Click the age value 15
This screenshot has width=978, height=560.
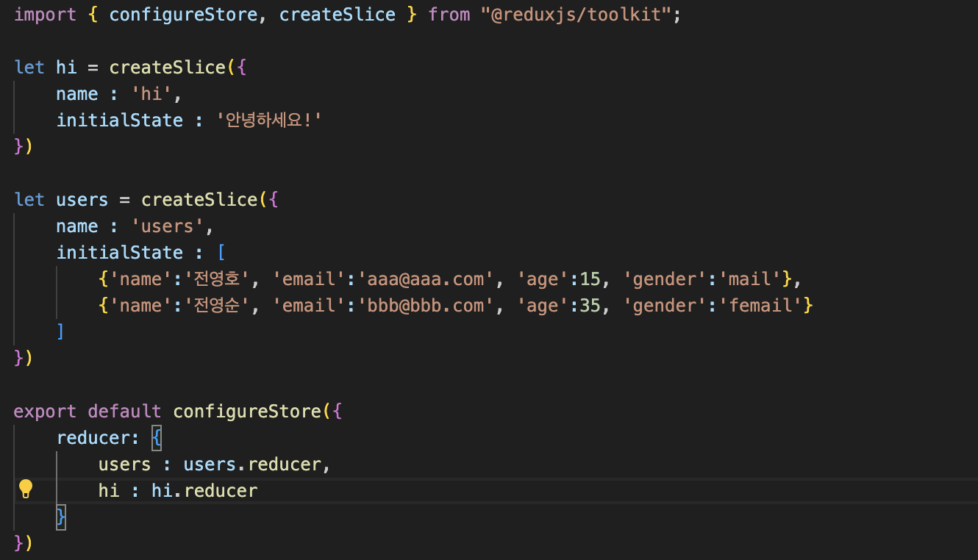point(590,279)
